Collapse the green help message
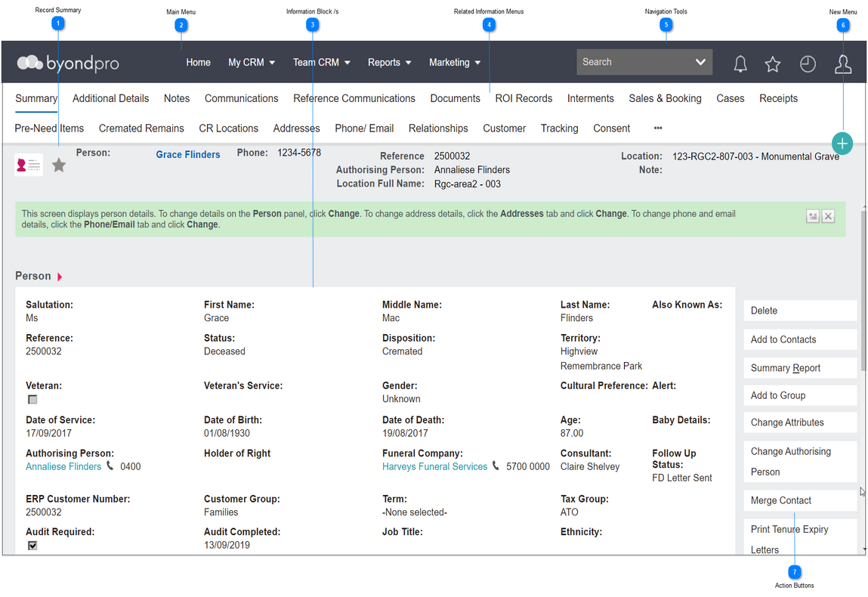This screenshot has height=597, width=868. coord(813,216)
